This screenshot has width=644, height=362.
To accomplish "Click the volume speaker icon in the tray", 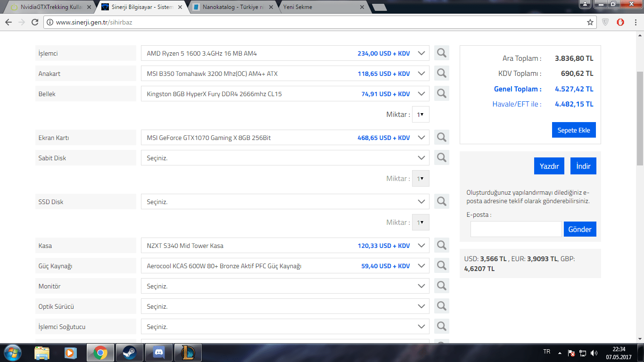I will (x=594, y=353).
